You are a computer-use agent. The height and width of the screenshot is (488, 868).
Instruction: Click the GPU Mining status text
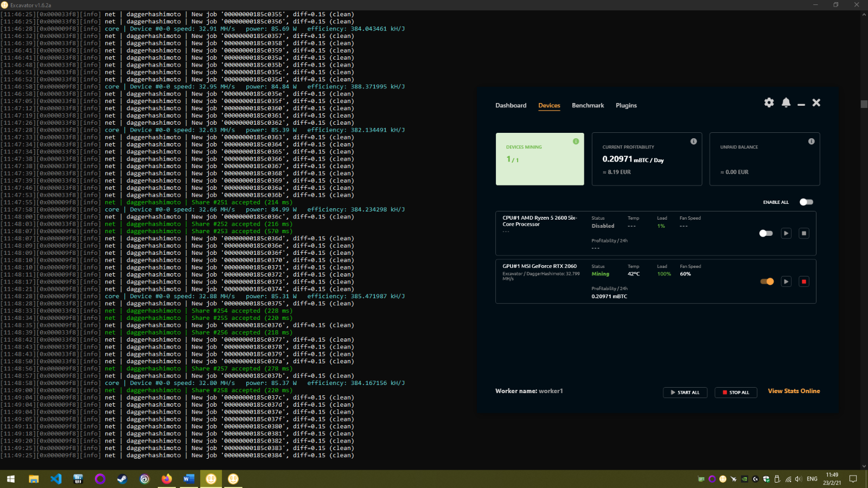click(600, 274)
